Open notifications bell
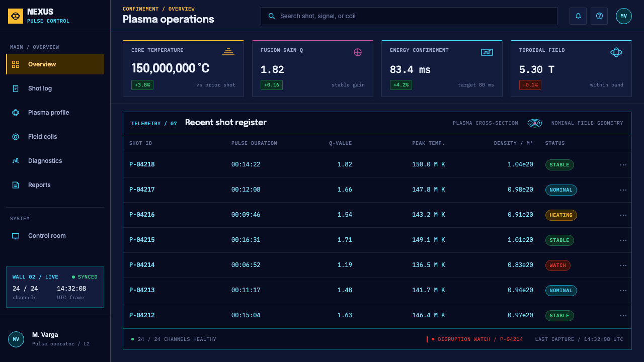 (578, 16)
